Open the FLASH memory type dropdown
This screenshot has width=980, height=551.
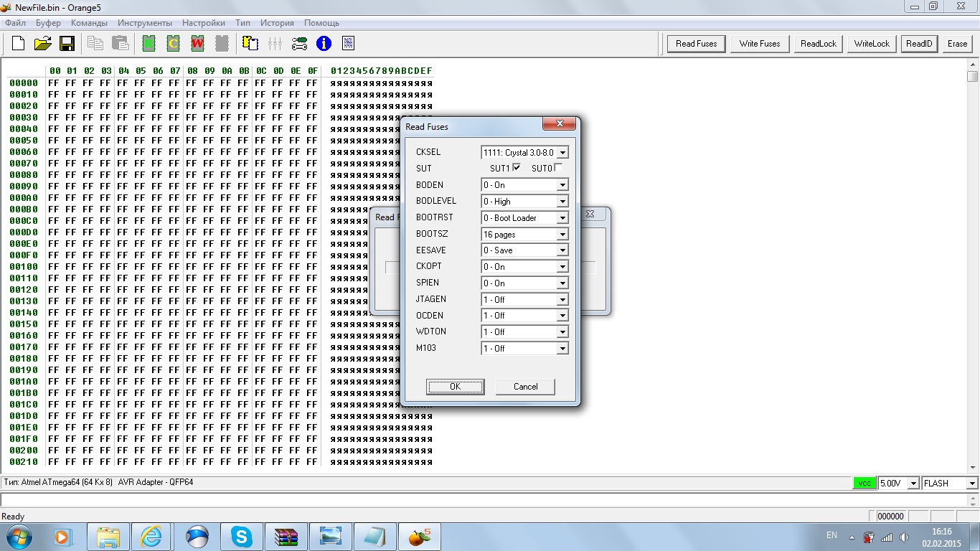coord(972,484)
